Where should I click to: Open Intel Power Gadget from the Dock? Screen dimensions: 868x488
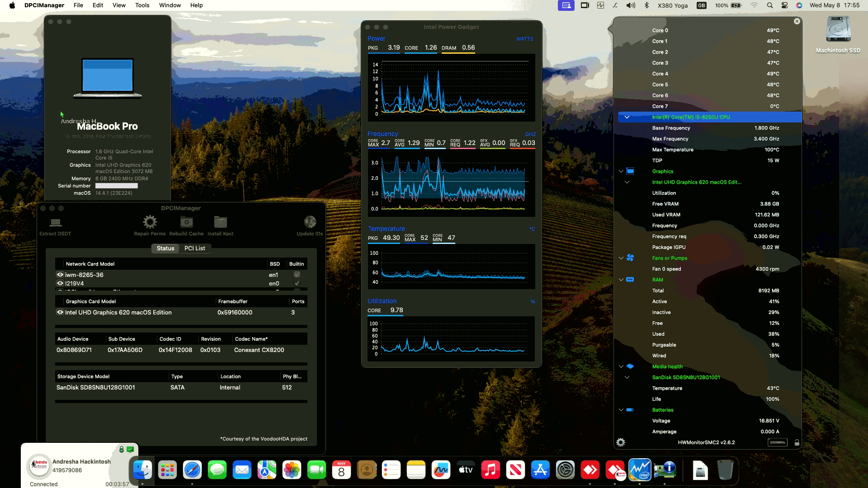[640, 470]
